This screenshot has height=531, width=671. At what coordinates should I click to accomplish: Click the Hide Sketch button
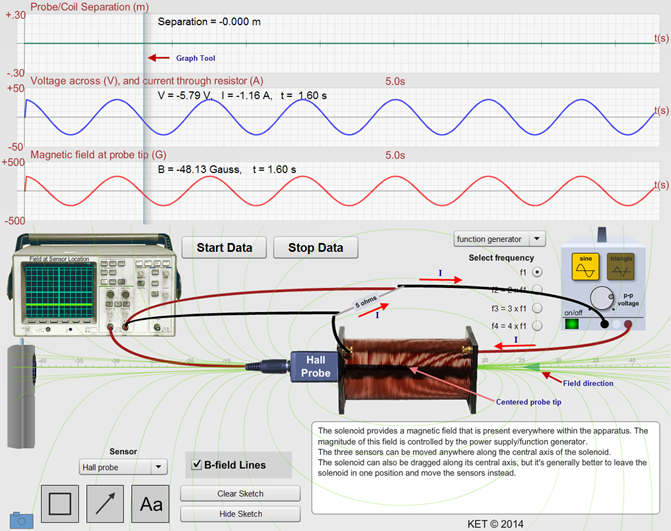click(240, 514)
